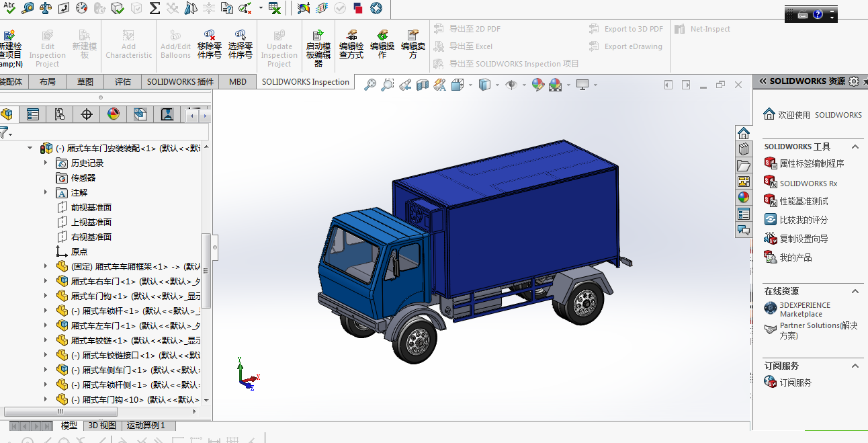This screenshot has height=443, width=868.
Task: Collapse the 在线资源 section
Action: 855,291
